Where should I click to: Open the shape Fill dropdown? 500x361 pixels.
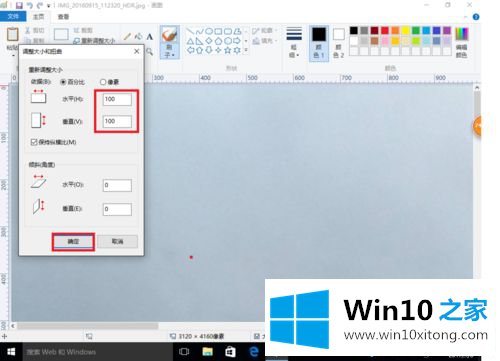(x=265, y=41)
